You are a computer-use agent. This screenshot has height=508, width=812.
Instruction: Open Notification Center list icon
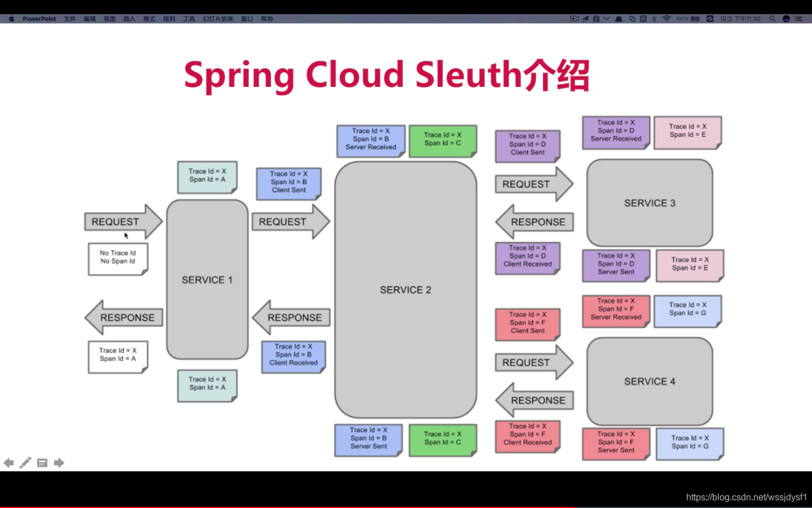(798, 19)
